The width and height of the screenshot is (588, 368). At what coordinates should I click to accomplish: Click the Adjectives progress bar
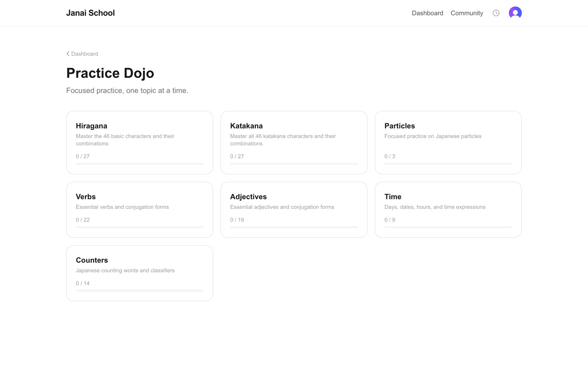pos(294,227)
